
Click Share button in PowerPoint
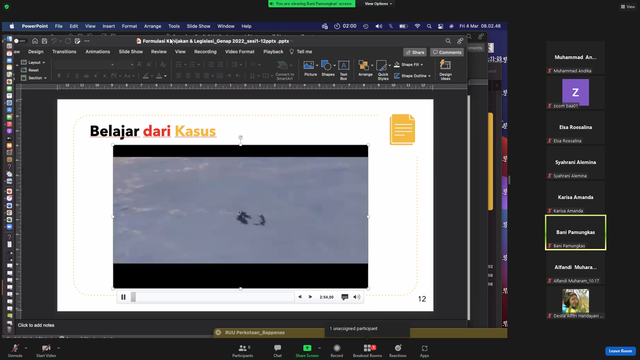[415, 52]
